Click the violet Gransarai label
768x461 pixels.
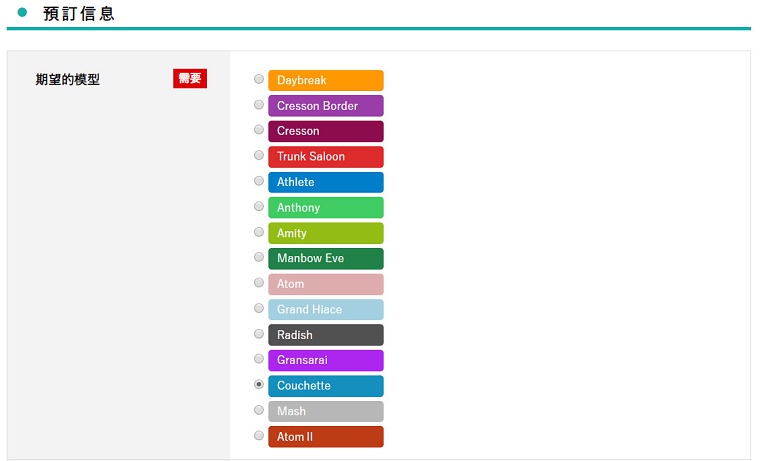(x=326, y=361)
